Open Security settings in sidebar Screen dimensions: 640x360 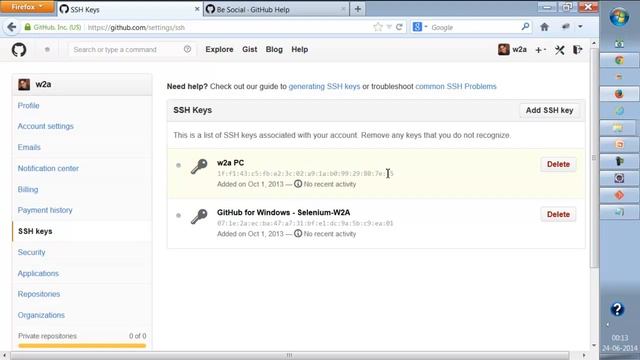click(31, 252)
